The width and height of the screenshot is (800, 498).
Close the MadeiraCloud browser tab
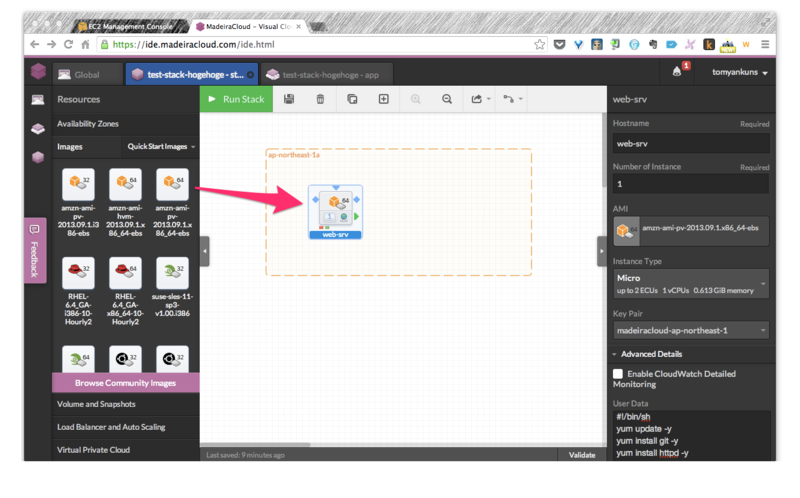tap(298, 26)
